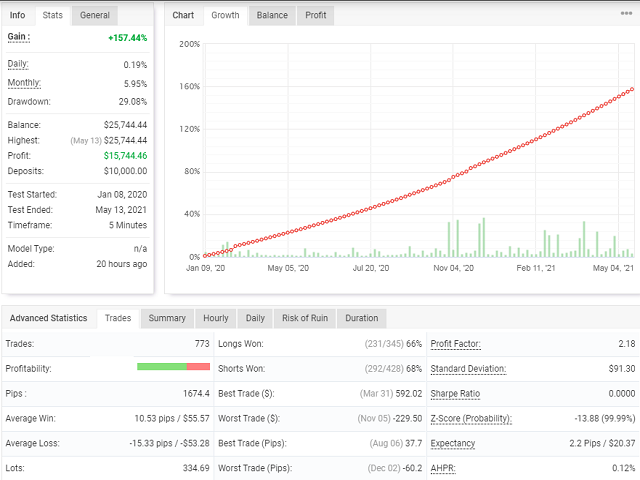The image size is (640, 480).
Task: Switch to the Duration tab
Action: pos(361,318)
